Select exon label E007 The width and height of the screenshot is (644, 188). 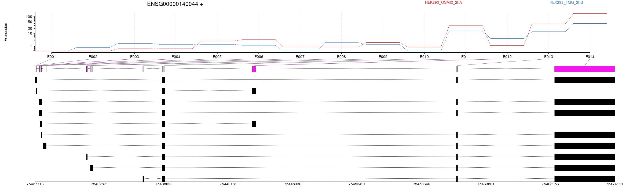click(x=300, y=57)
